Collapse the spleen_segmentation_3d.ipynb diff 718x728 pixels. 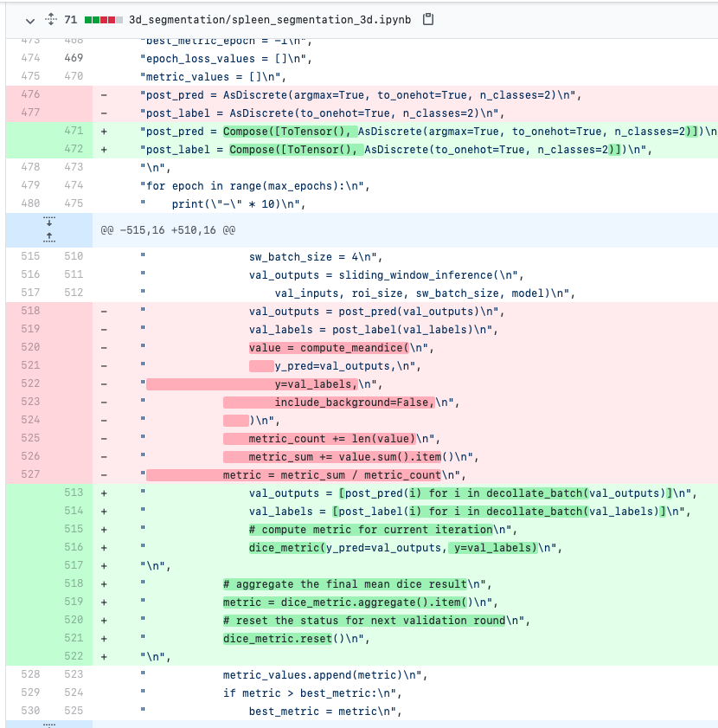click(29, 20)
